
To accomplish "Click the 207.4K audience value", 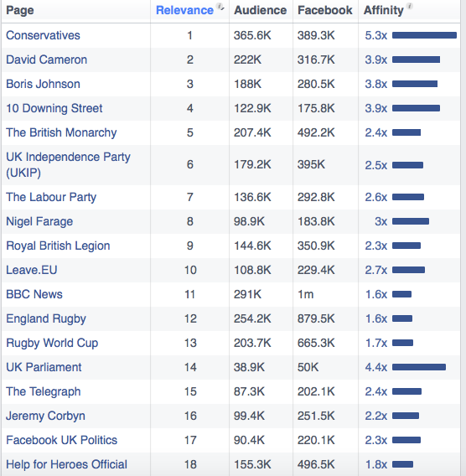I will click(252, 132).
